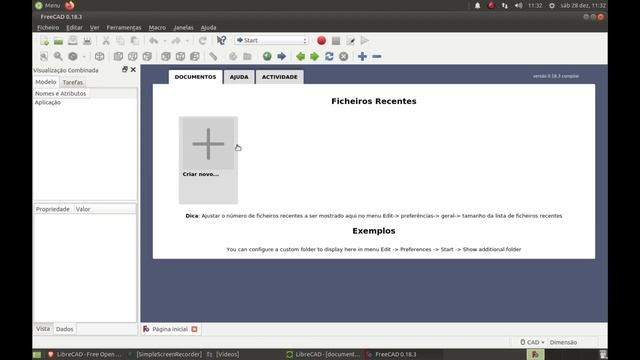The image size is (640, 360).
Task: Switch to SimpleScreenRecorder taskbar entry
Action: (165, 354)
